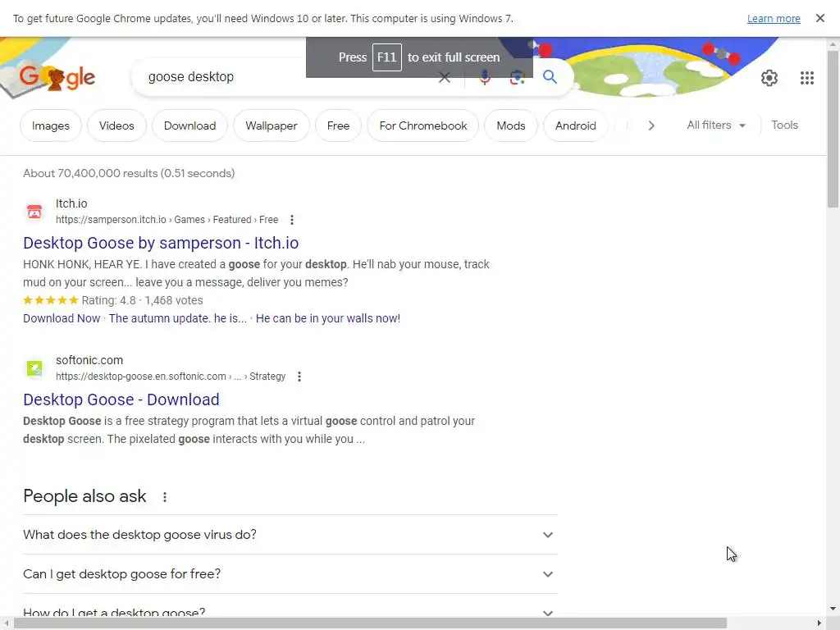Viewport: 840px width, 630px height.
Task: Open The autumn update sitelink
Action: (x=177, y=319)
